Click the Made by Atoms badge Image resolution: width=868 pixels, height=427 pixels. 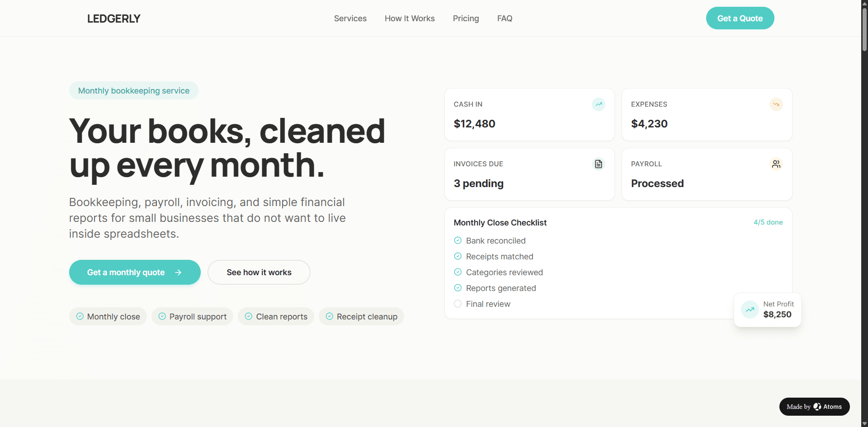[815, 407]
